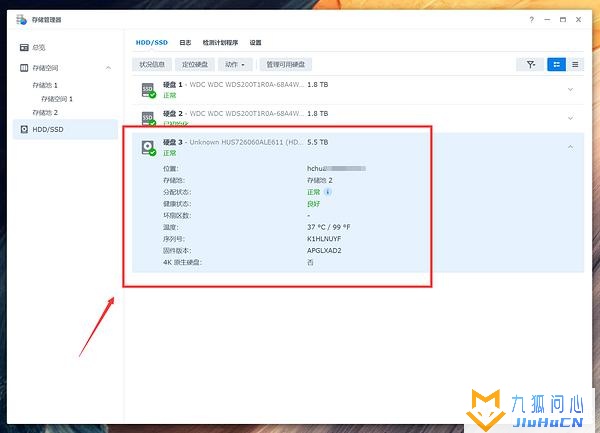Viewport: 600px width, 433px height.
Task: Click the 定位硬盘 button
Action: tap(195, 65)
